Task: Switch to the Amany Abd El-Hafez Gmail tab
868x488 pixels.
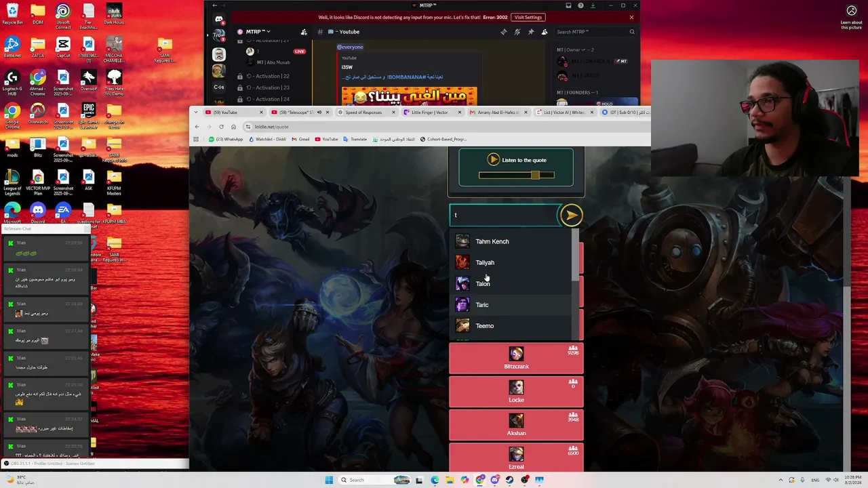Action: (x=498, y=113)
